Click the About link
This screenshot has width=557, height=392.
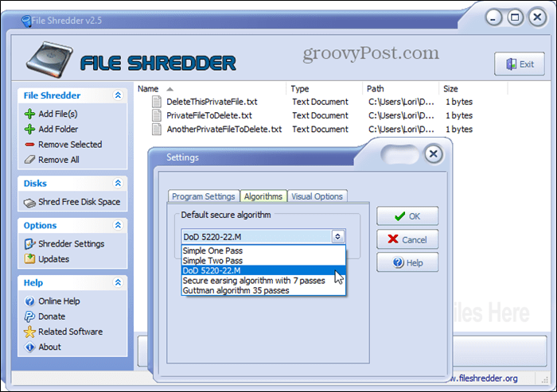(49, 347)
